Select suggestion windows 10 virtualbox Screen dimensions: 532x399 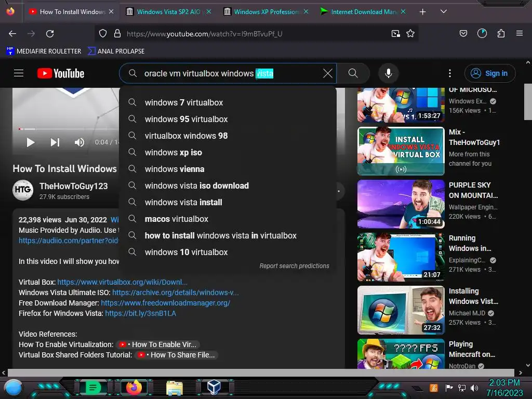(x=228, y=252)
